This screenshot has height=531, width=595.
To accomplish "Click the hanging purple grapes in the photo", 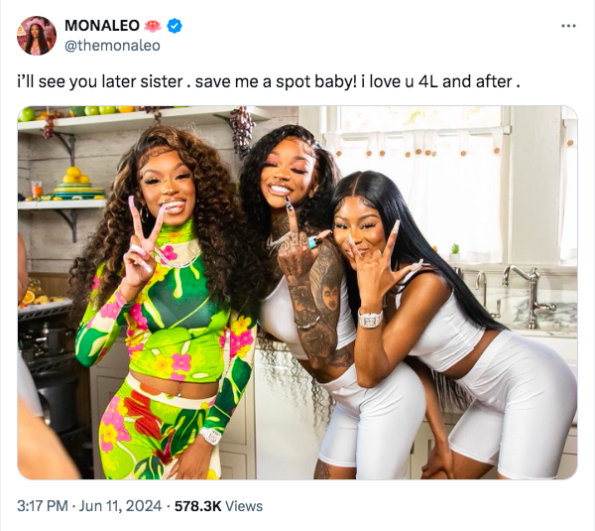I will (x=241, y=131).
